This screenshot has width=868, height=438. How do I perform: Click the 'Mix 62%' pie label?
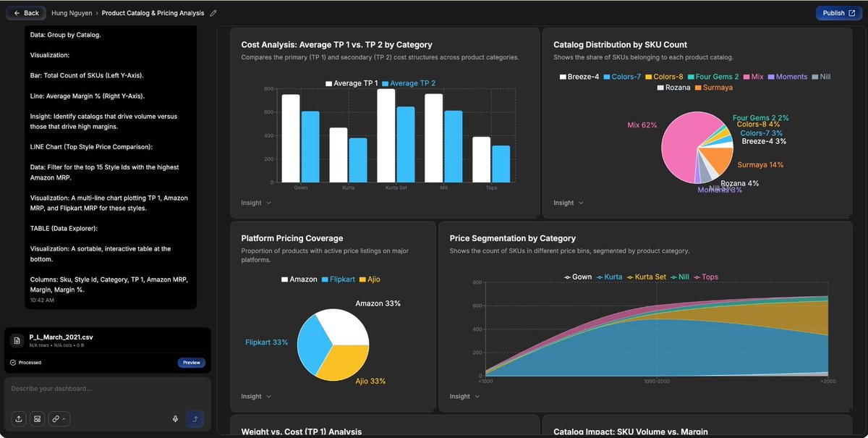click(x=642, y=125)
